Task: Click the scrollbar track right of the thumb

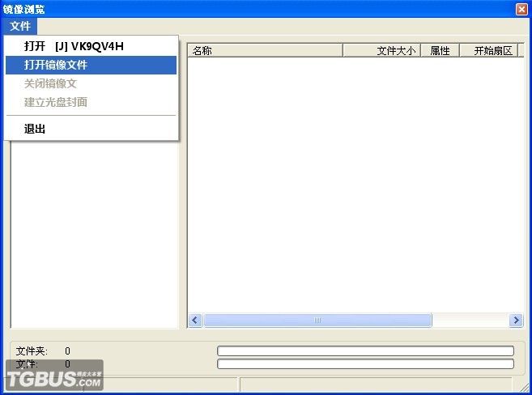Action: coord(470,321)
